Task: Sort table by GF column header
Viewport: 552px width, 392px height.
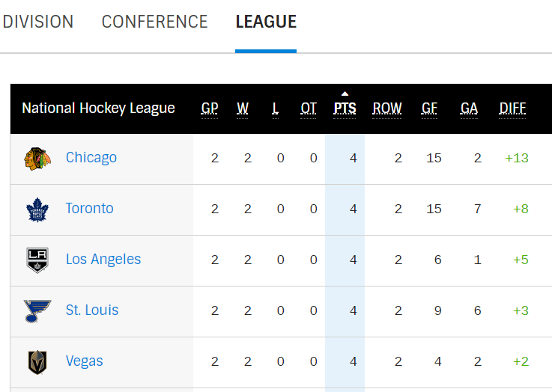Action: coord(429,108)
